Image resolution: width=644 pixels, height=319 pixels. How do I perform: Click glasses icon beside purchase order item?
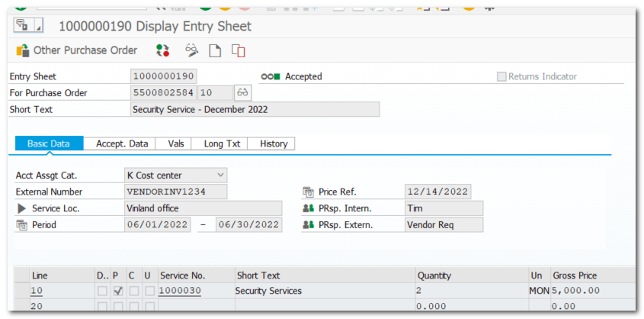[242, 93]
